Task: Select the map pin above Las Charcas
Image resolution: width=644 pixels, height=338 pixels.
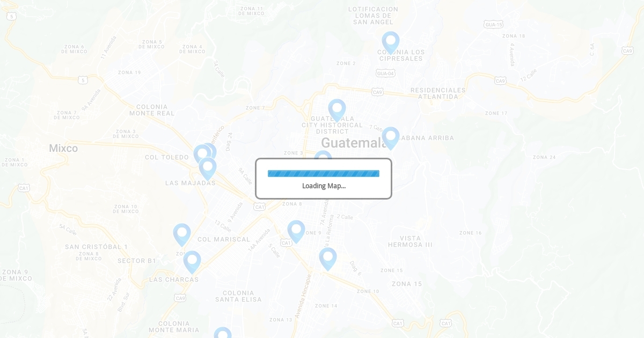Action: (x=192, y=261)
